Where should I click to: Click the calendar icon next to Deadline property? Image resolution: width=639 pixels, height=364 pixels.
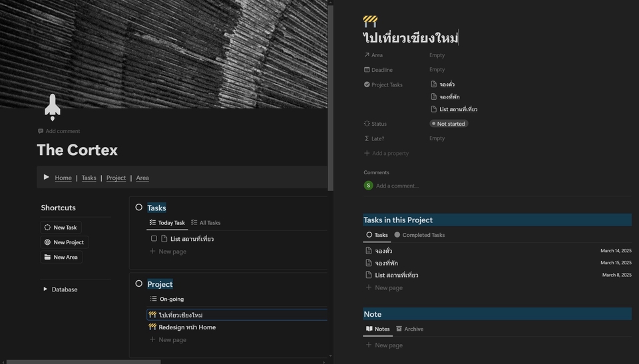pos(367,70)
